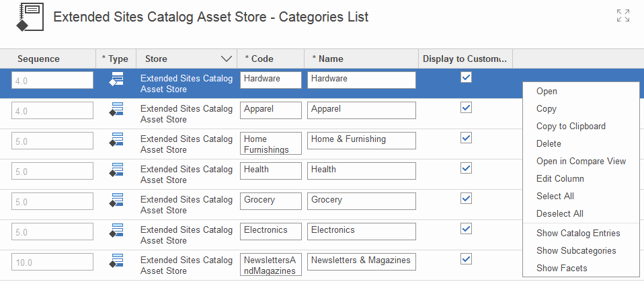Image resolution: width=644 pixels, height=284 pixels.
Task: Maximize the Categories List panel
Action: point(622,15)
